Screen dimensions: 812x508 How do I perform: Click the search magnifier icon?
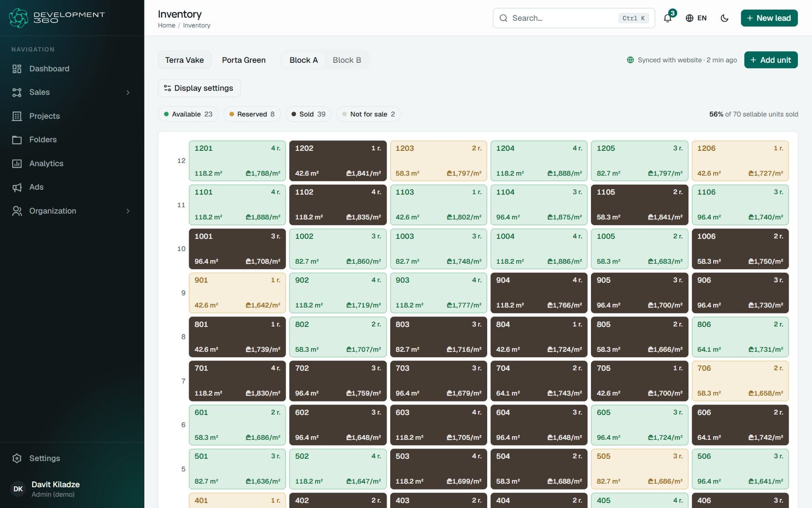pos(503,18)
